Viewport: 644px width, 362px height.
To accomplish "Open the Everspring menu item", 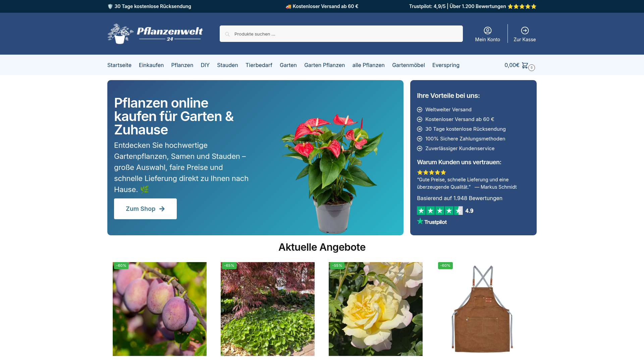I will (x=446, y=65).
